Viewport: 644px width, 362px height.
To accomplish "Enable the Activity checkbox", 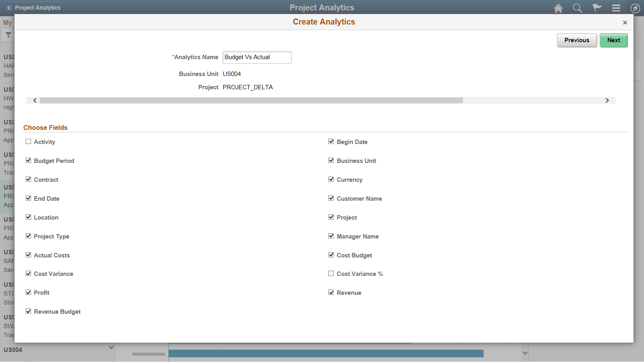I will 28,141.
